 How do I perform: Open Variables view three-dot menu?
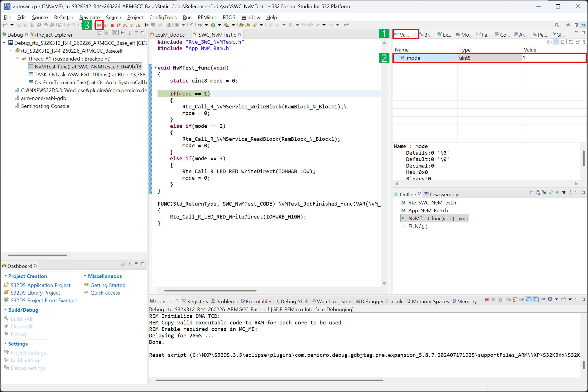(584, 42)
